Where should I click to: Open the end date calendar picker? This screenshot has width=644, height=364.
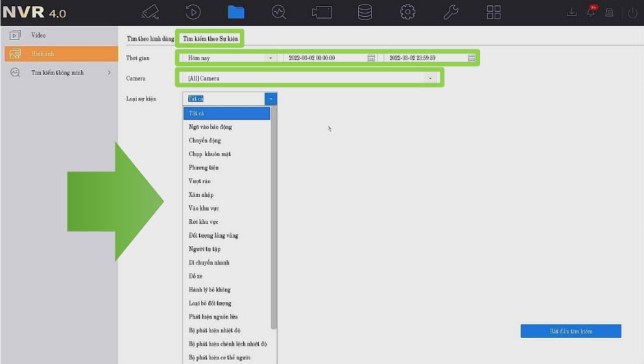click(x=471, y=58)
